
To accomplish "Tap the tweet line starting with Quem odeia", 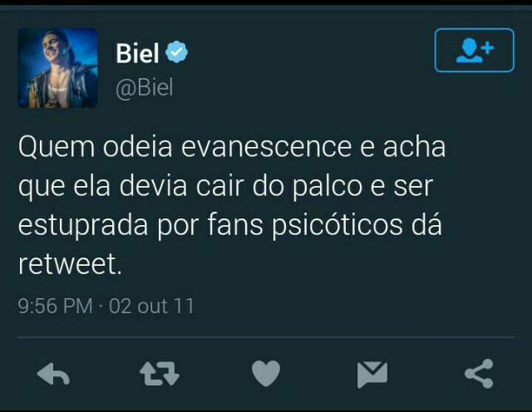I will (x=232, y=147).
